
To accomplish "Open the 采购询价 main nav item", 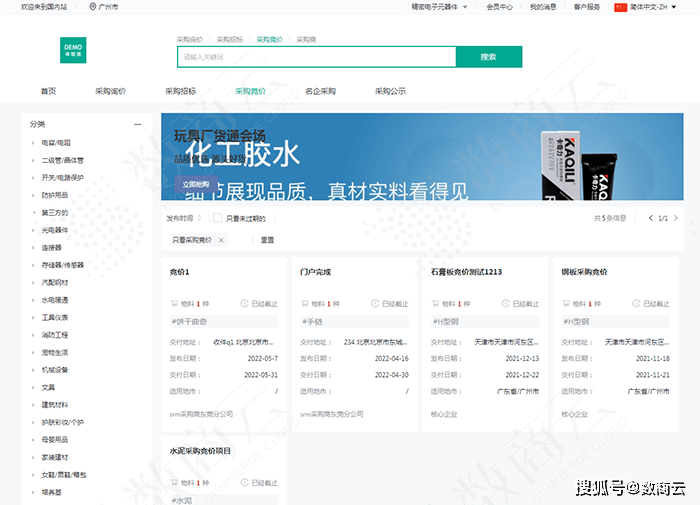I will [x=110, y=91].
